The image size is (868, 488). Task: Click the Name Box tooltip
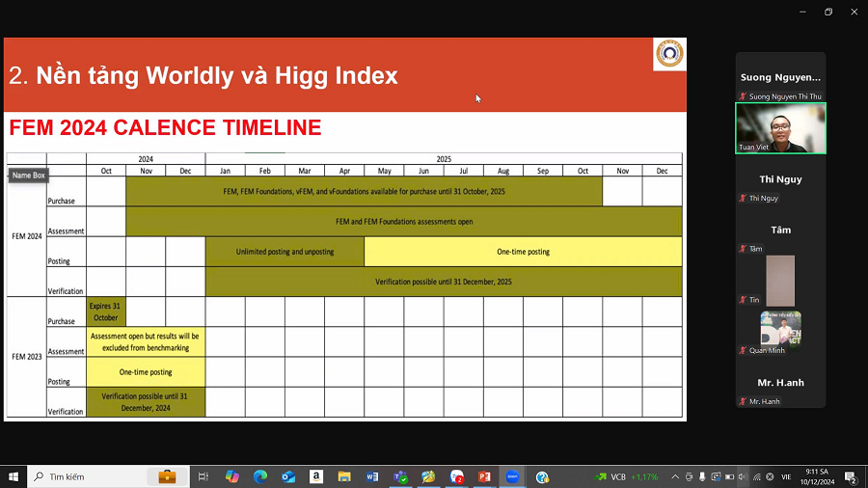tap(28, 176)
